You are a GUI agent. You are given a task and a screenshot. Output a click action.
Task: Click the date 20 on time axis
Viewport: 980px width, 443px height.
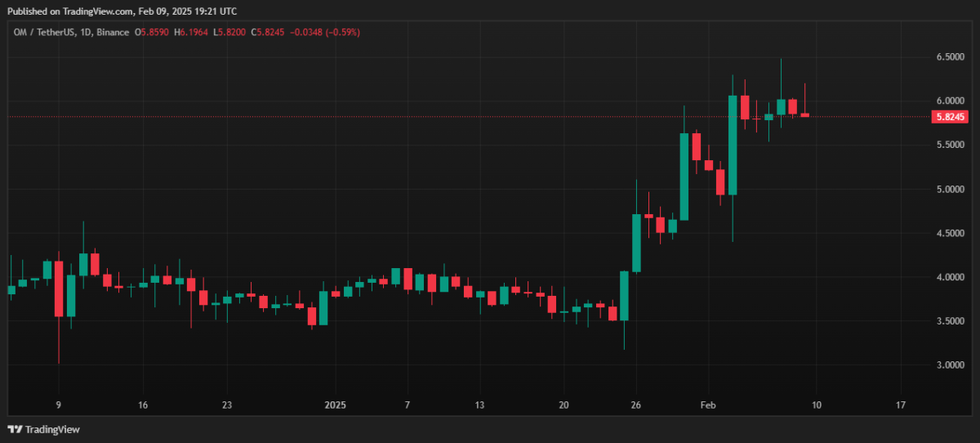[x=563, y=405]
